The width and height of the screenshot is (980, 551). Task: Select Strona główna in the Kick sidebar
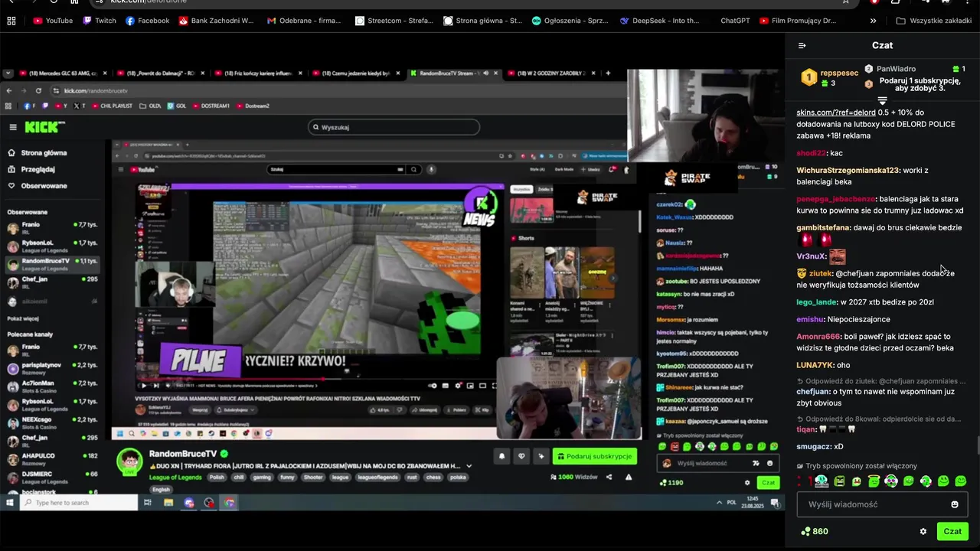38,153
